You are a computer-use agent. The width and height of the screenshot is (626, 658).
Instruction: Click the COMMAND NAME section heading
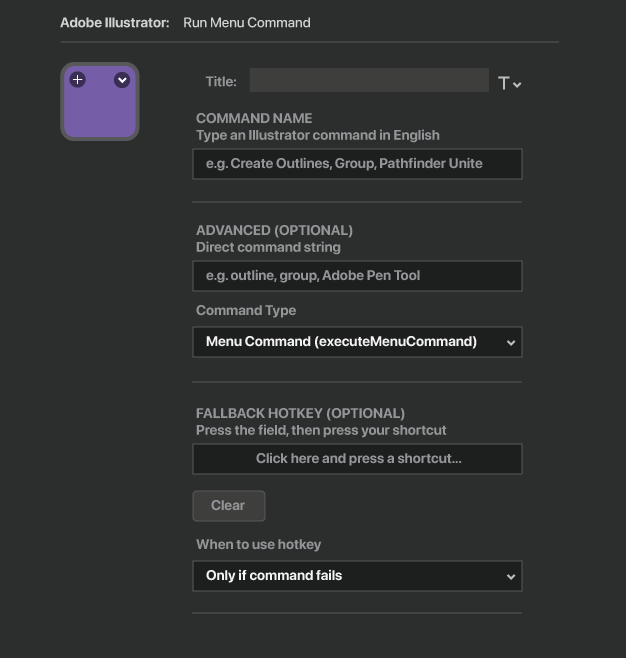[x=254, y=118]
